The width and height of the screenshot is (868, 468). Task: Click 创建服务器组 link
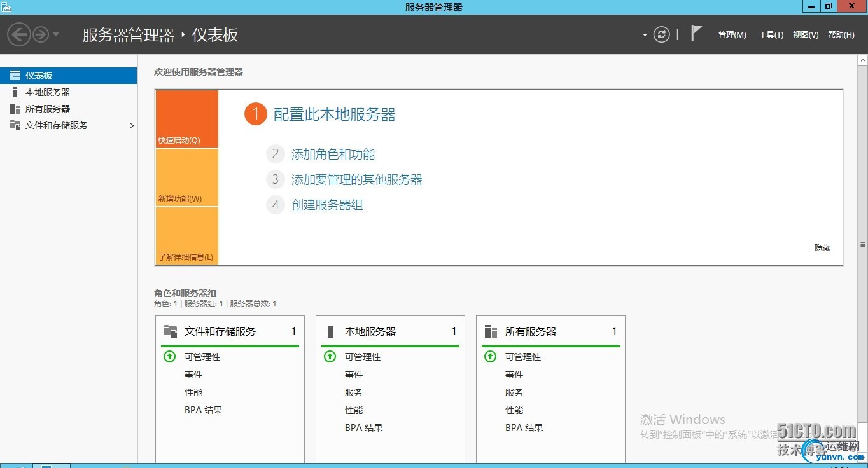(x=327, y=205)
